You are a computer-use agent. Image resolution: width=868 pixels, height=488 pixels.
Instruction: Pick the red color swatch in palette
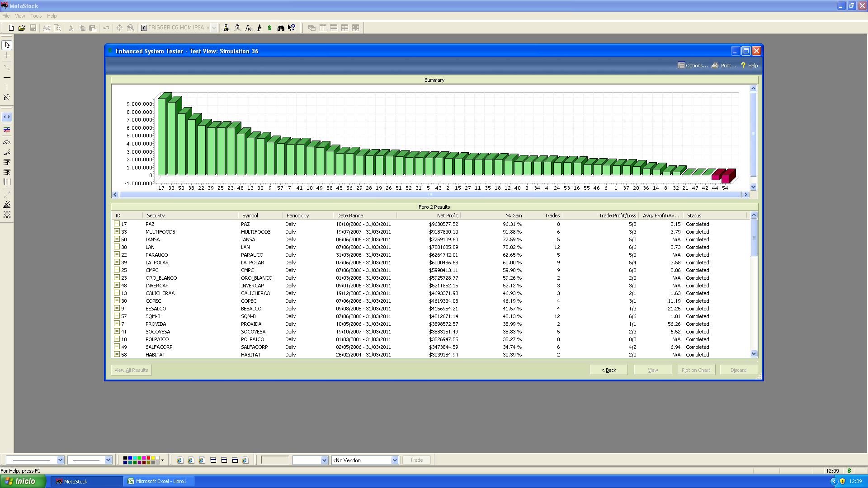click(x=148, y=458)
